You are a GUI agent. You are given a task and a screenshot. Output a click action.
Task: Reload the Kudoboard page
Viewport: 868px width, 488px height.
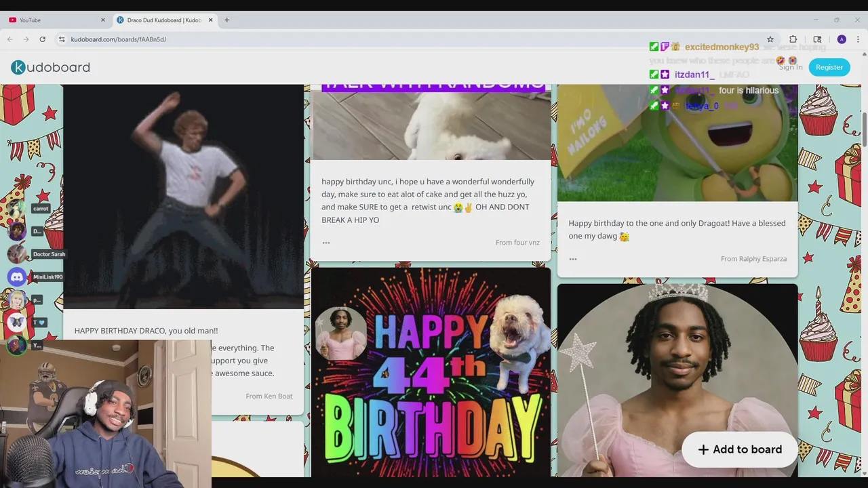43,39
